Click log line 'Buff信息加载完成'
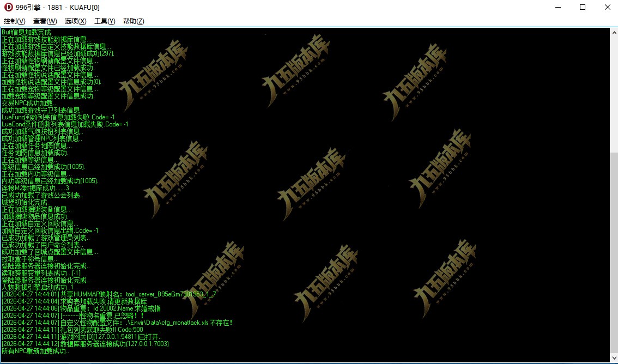 26,32
